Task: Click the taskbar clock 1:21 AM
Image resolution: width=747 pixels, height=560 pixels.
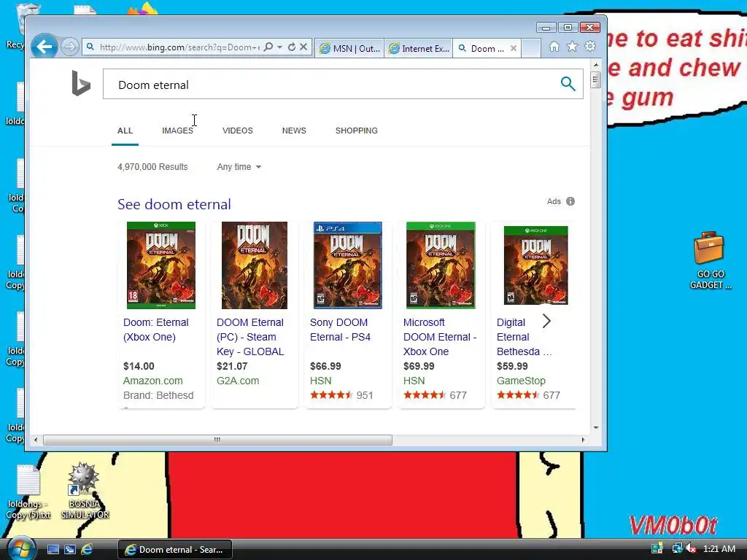Action: [x=719, y=548]
